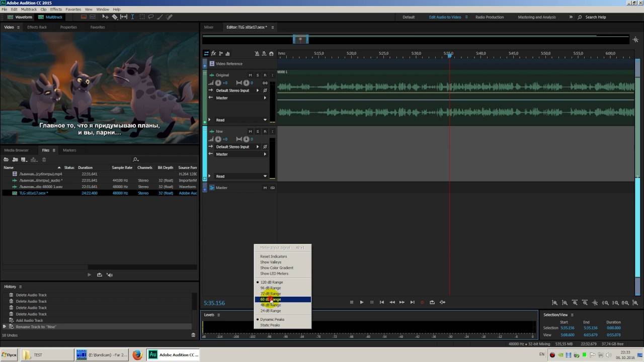Switch to the Effects Rack tab
The image size is (644, 362).
tap(37, 27)
